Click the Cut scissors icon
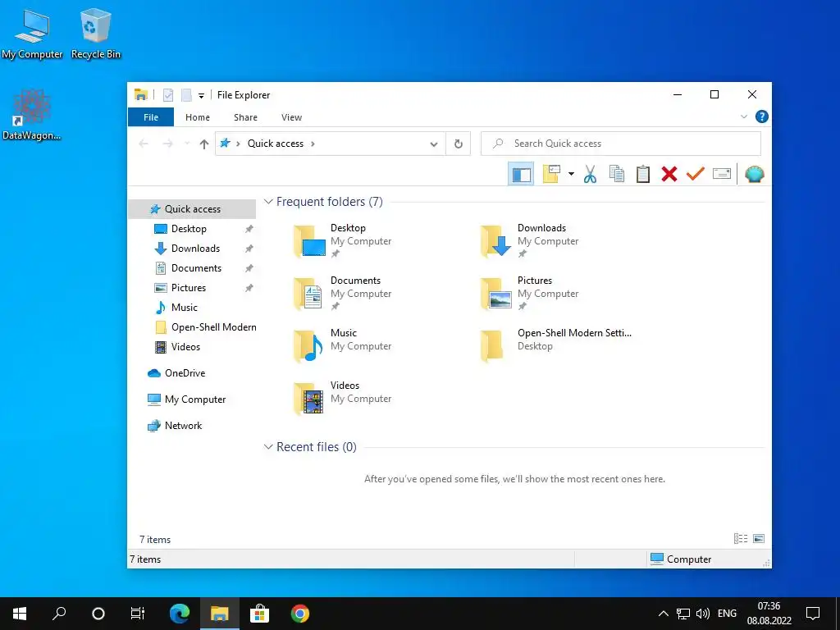This screenshot has height=630, width=840. [590, 174]
